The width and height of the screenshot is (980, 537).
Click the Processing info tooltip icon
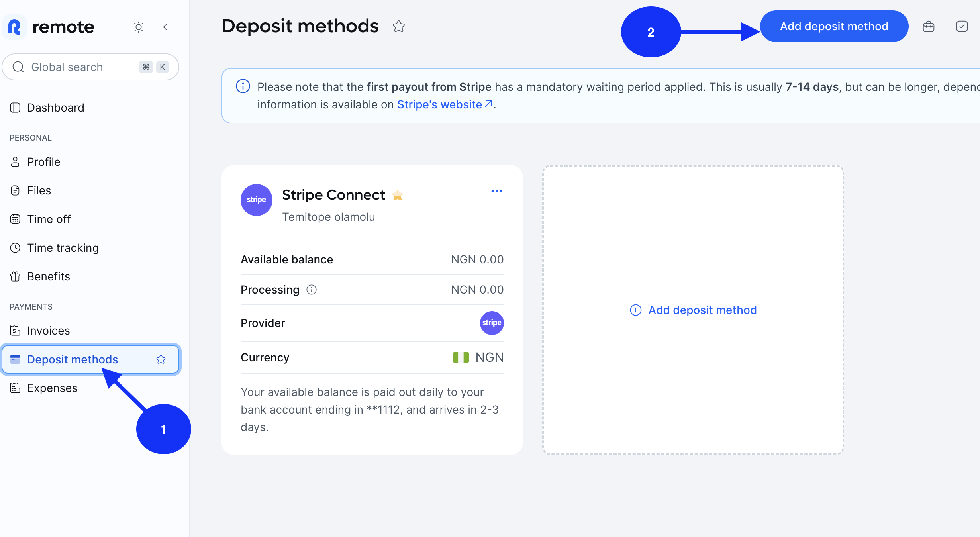click(312, 290)
